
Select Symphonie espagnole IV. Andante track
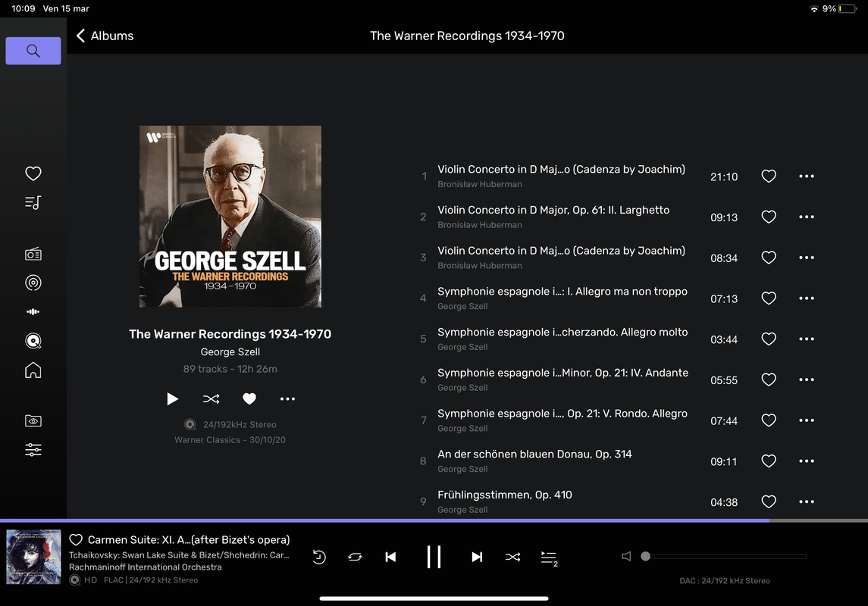click(x=563, y=373)
